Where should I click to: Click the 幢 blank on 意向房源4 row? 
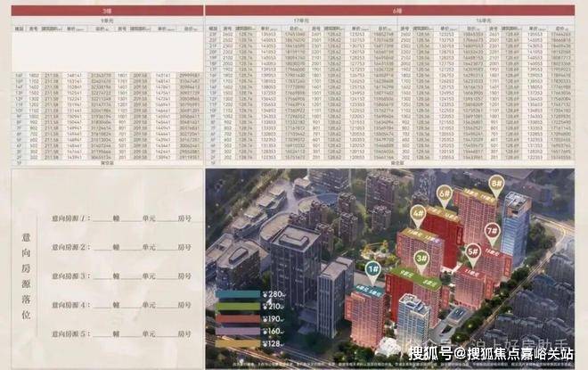103,306
